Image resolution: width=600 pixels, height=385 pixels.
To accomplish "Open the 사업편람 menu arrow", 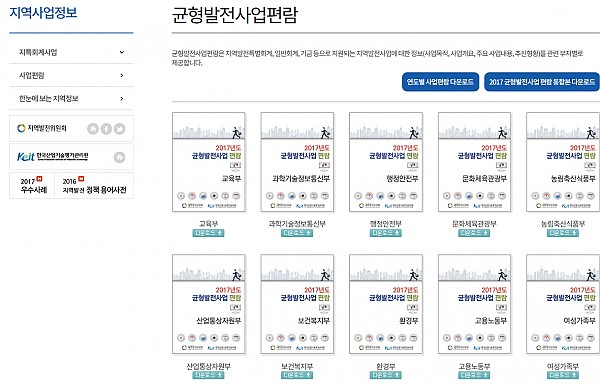I will [x=122, y=75].
